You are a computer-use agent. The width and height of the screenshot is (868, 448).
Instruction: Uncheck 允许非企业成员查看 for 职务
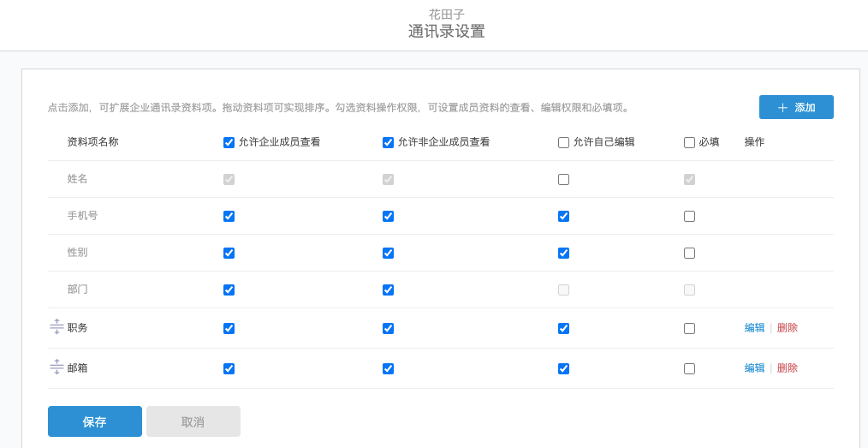(388, 328)
